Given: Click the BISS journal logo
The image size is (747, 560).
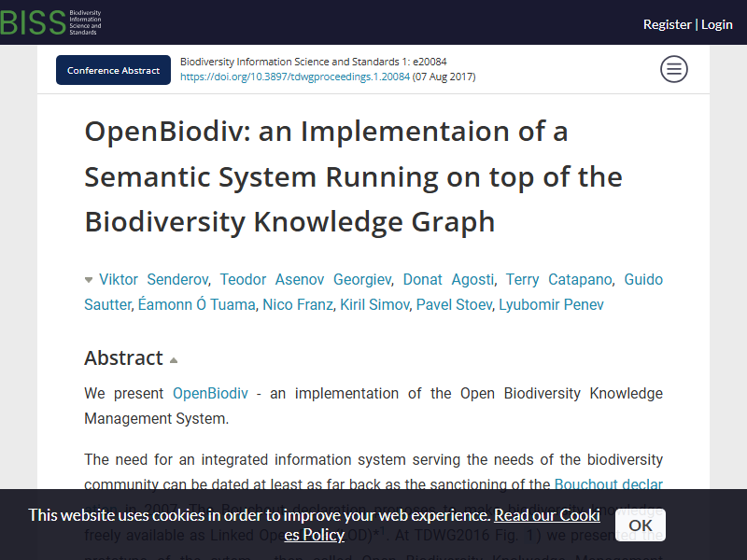Looking at the screenshot, I should pos(50,22).
